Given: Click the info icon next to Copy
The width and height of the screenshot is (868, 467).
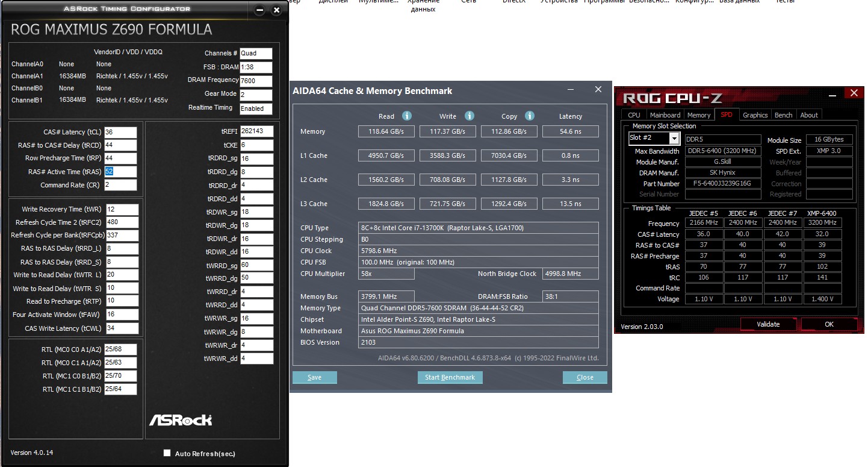Looking at the screenshot, I should 530,116.
